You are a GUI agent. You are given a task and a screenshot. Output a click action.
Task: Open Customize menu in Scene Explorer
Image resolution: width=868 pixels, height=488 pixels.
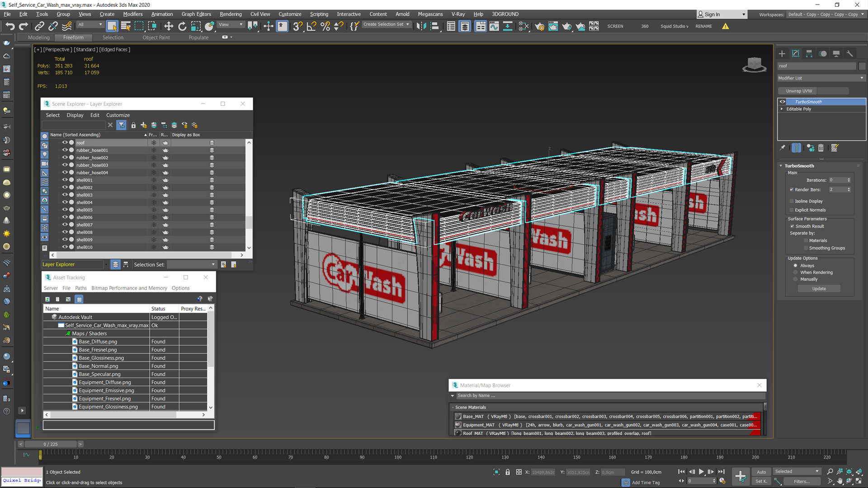click(x=118, y=115)
